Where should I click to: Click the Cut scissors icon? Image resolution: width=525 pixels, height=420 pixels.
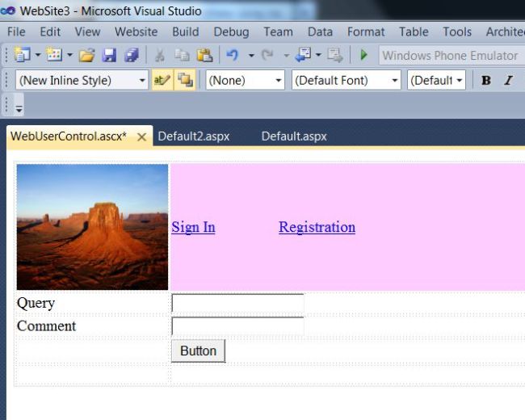[160, 55]
